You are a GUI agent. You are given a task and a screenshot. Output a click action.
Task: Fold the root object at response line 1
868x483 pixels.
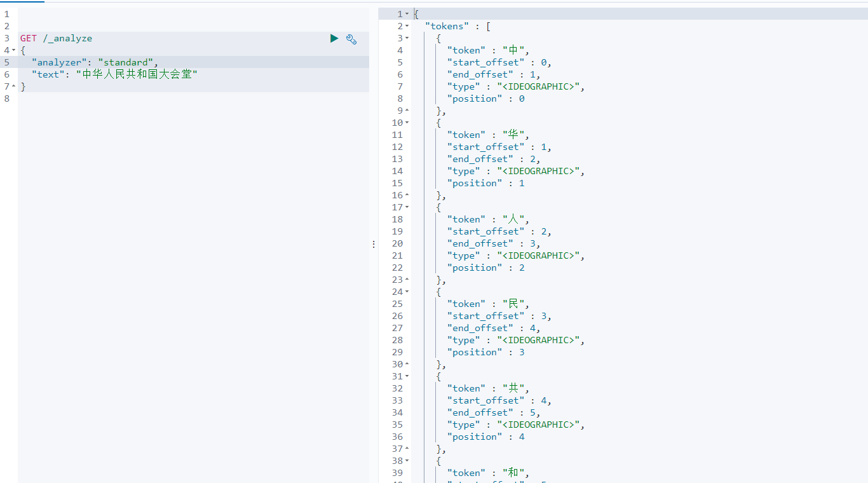(407, 14)
